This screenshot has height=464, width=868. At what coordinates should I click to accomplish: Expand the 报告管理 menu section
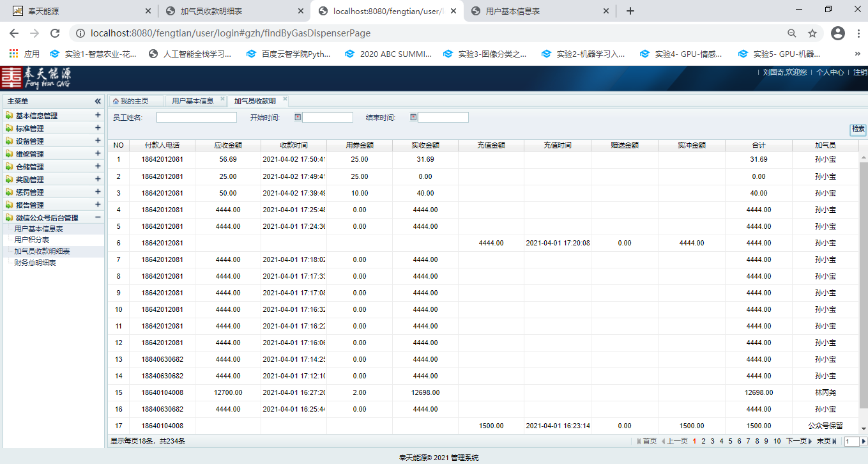98,205
